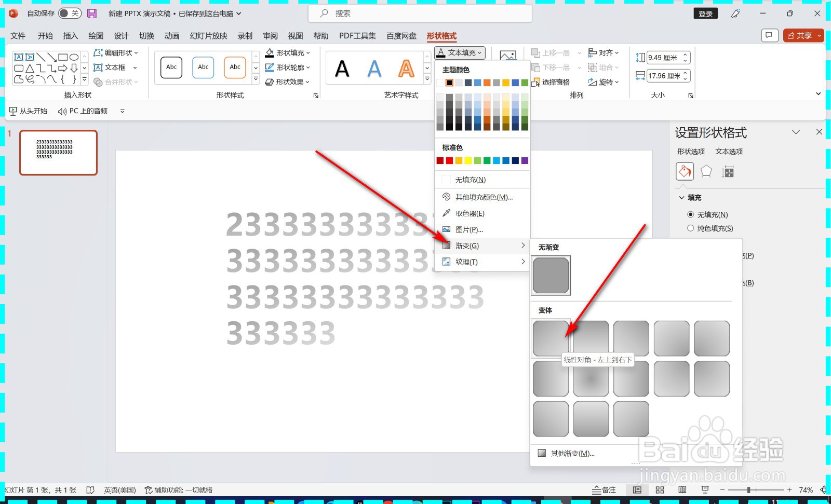The image size is (831, 504).
Task: Open the 文件 menu
Action: (x=18, y=36)
